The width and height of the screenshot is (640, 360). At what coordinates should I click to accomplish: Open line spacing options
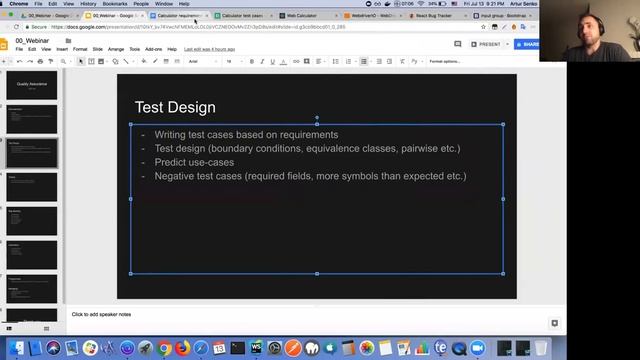[336, 61]
